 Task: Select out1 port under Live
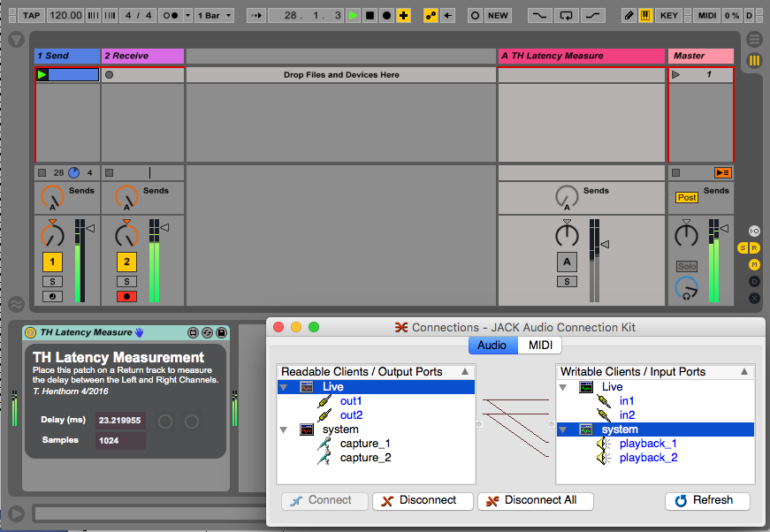click(351, 401)
